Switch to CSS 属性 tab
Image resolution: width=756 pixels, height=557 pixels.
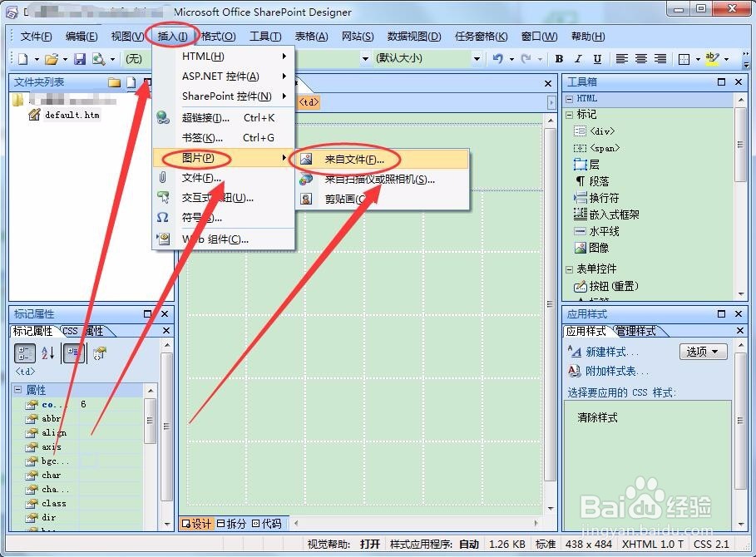[x=82, y=331]
